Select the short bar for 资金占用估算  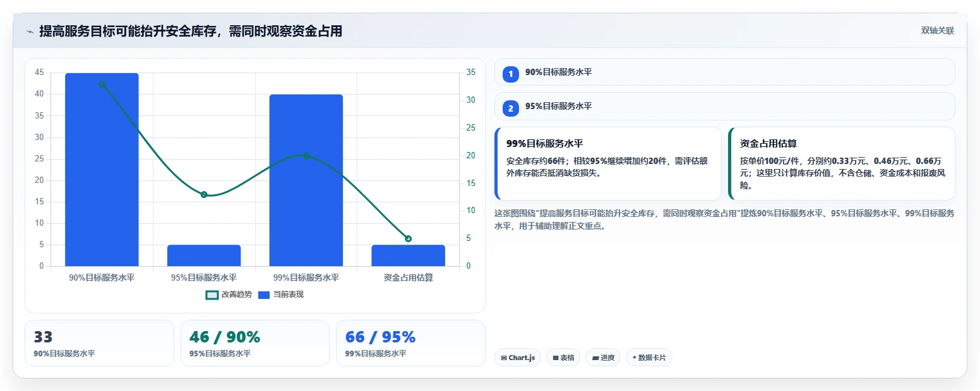408,255
